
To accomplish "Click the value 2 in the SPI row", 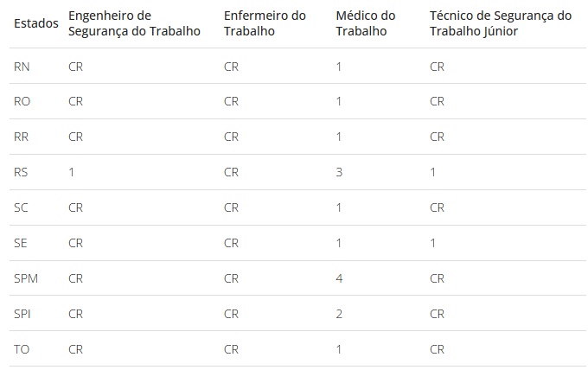I will (339, 314).
